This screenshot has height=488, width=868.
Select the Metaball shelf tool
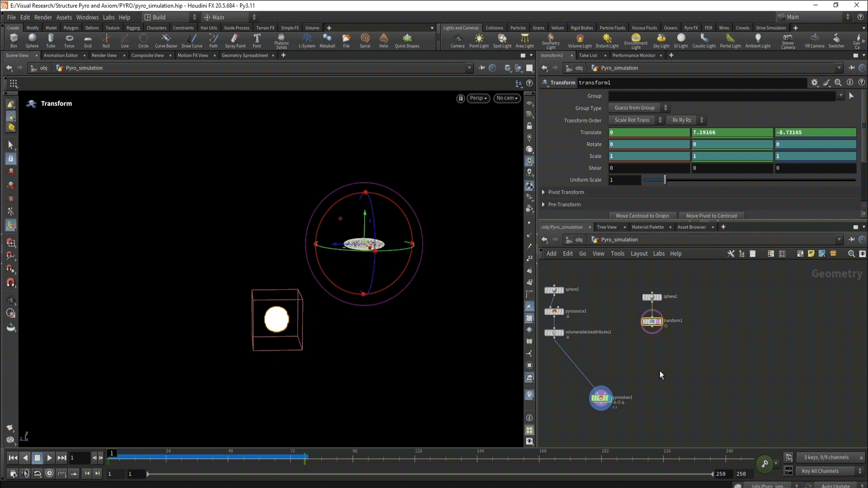327,40
